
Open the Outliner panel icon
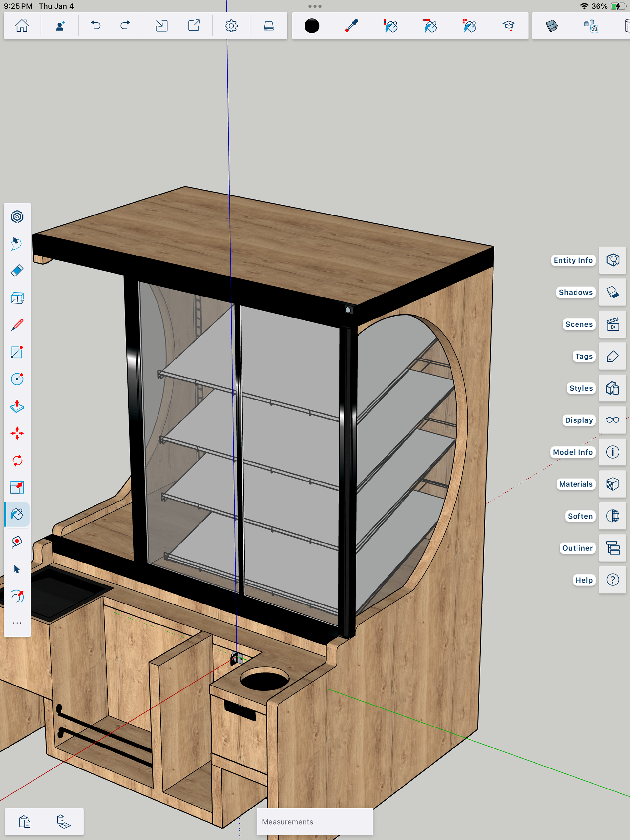[612, 548]
